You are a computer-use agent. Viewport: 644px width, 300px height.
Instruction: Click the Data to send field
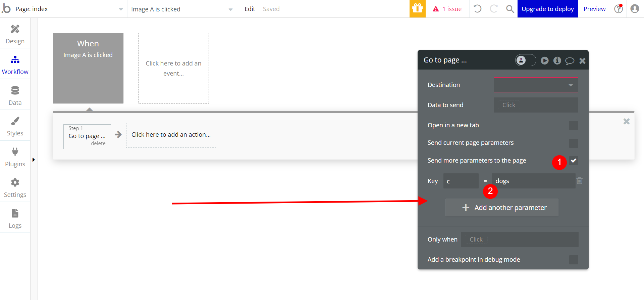click(x=536, y=105)
